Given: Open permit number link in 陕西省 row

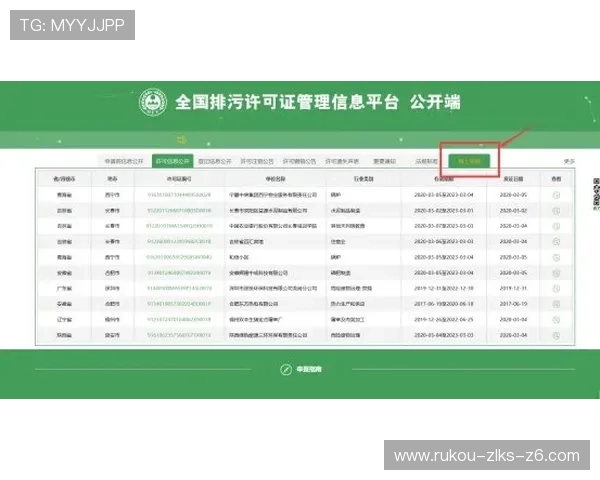Looking at the screenshot, I should pyautogui.click(x=179, y=335).
